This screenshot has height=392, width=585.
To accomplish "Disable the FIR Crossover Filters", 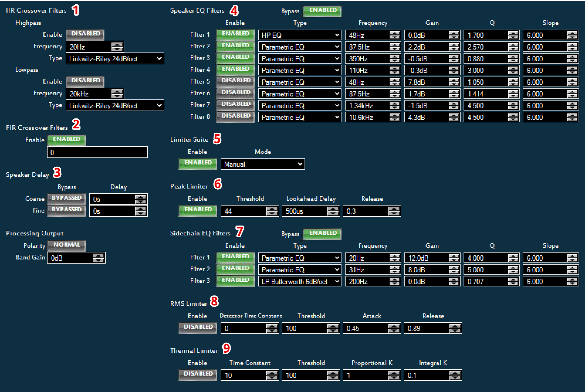I will [66, 140].
